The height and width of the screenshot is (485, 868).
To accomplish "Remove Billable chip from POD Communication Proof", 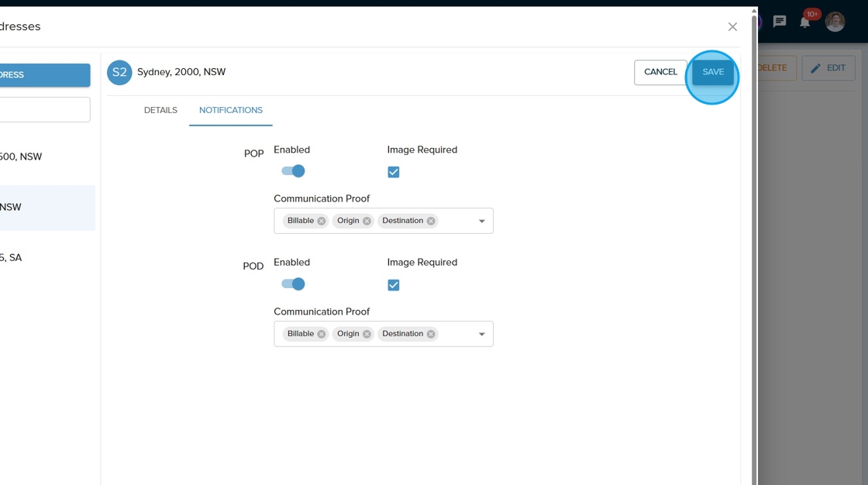I will coord(322,334).
